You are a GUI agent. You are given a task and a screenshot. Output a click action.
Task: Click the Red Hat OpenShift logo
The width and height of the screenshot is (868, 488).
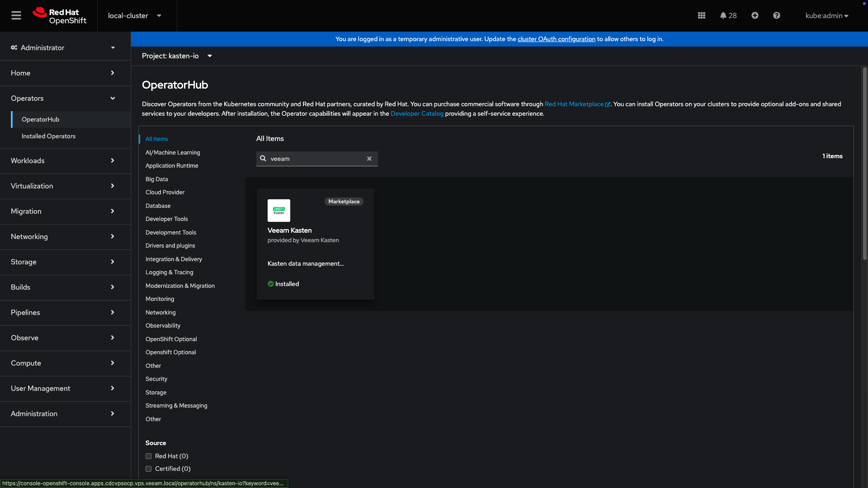(x=60, y=16)
